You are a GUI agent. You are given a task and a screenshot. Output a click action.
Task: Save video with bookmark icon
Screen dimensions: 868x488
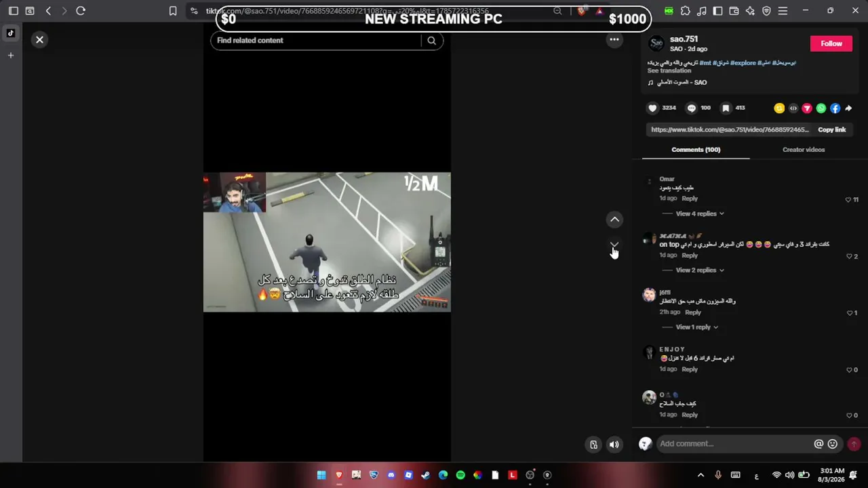coord(726,108)
